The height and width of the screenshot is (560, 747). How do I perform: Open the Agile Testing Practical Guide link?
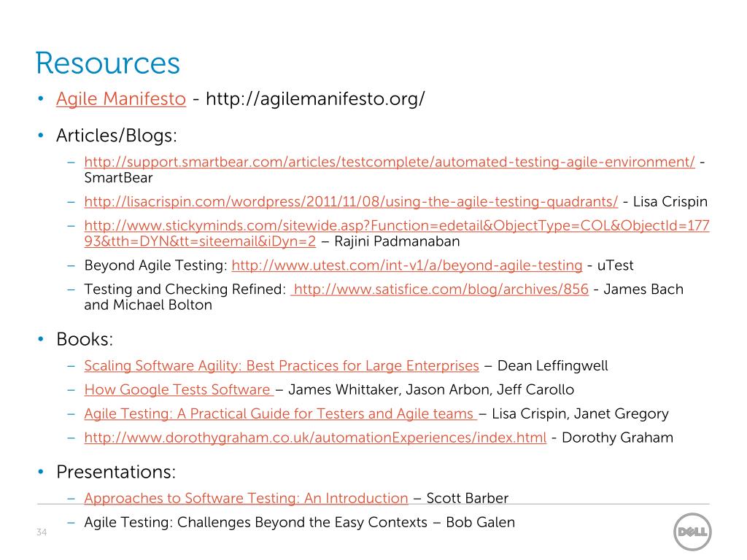(281, 414)
